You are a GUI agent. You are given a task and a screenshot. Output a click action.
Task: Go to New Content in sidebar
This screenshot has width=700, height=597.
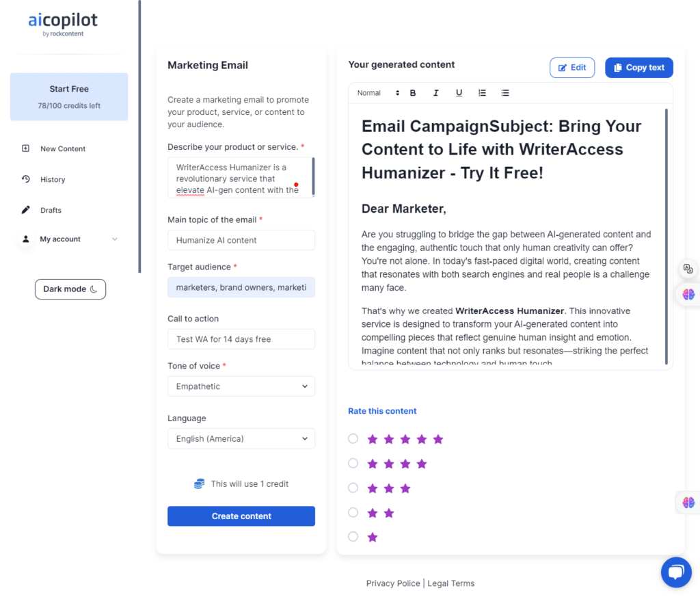pos(62,149)
